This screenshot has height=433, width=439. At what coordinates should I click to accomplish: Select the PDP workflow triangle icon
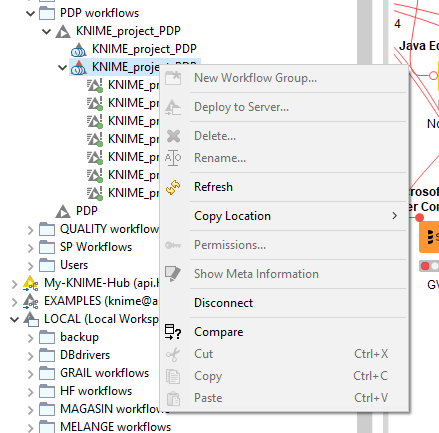[63, 211]
